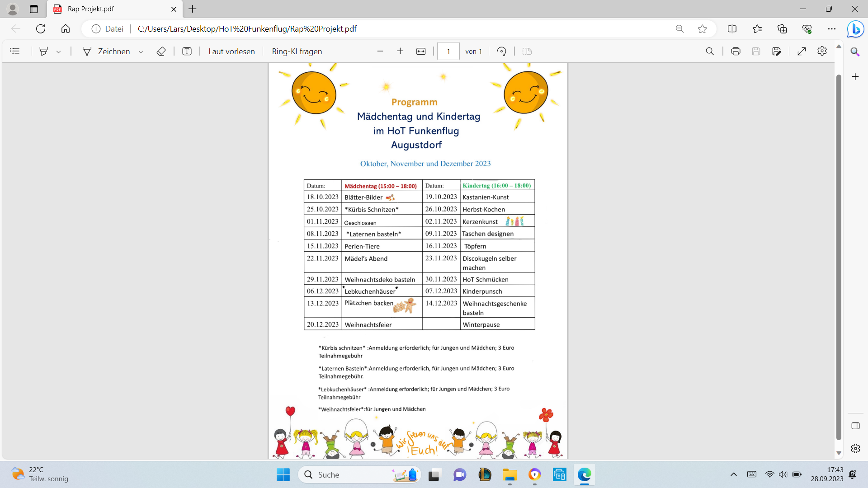View site information for Datei

point(108,29)
